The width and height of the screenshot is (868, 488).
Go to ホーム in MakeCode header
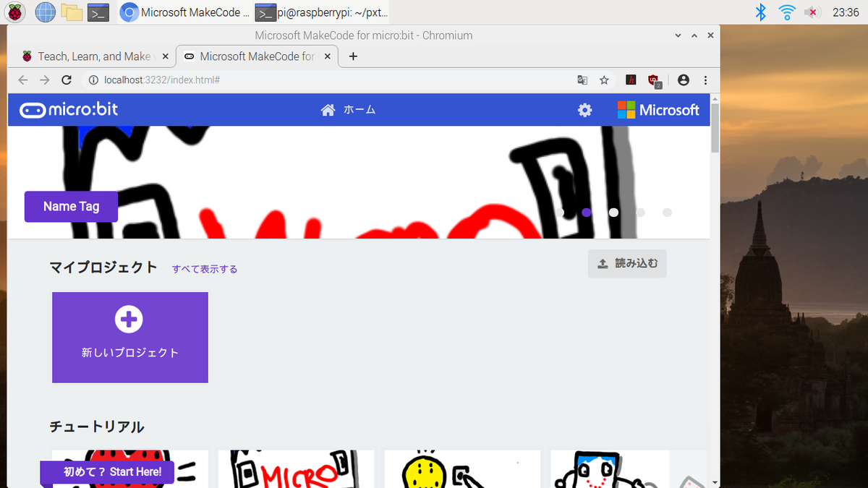[x=349, y=110]
